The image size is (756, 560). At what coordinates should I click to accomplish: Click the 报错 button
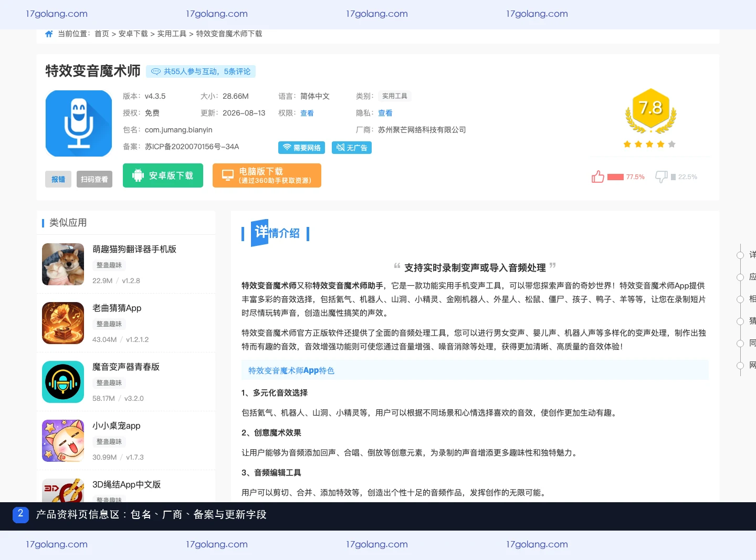click(x=58, y=179)
